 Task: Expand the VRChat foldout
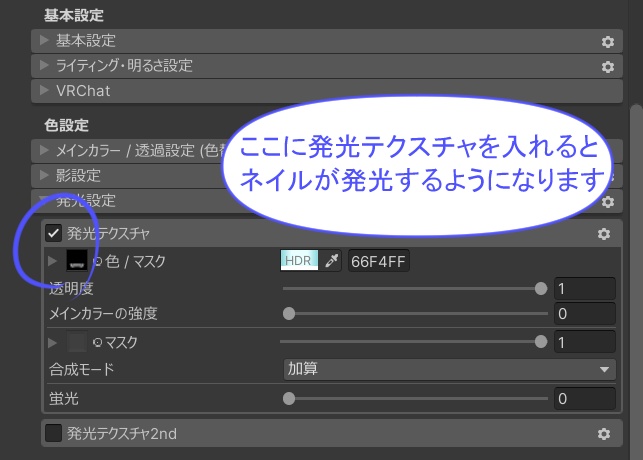tap(44, 90)
